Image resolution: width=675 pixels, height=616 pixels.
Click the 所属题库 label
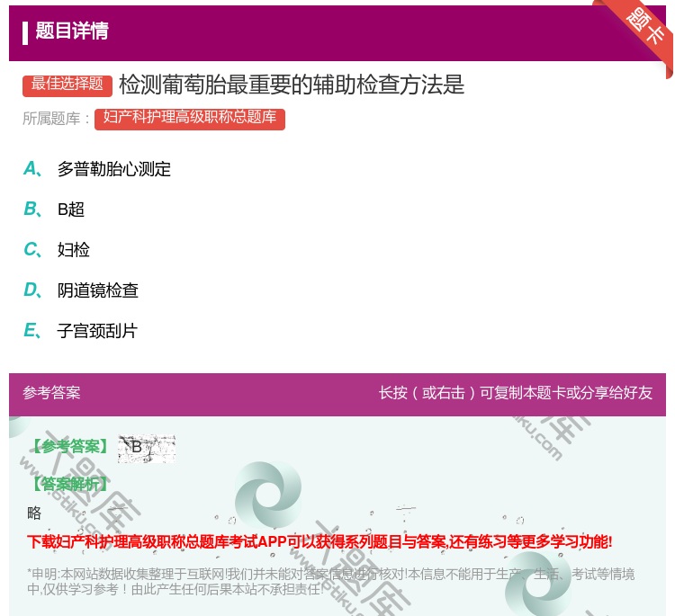(x=56, y=119)
